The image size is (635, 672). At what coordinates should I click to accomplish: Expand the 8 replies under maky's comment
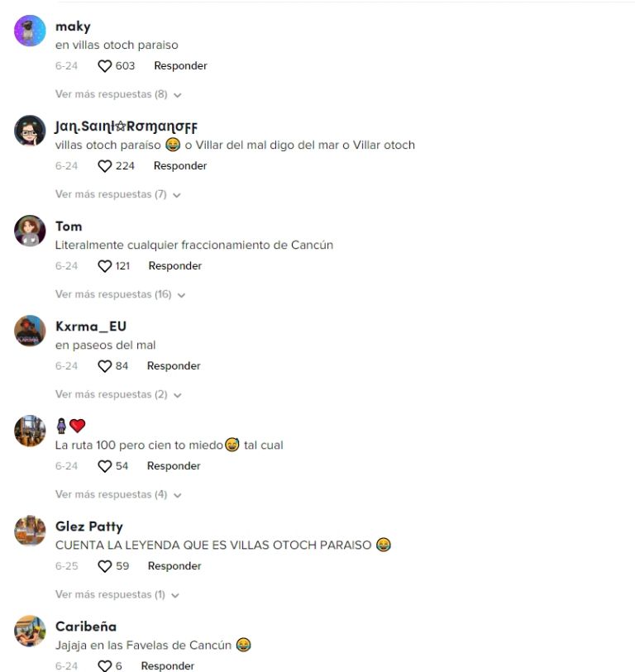click(x=118, y=94)
